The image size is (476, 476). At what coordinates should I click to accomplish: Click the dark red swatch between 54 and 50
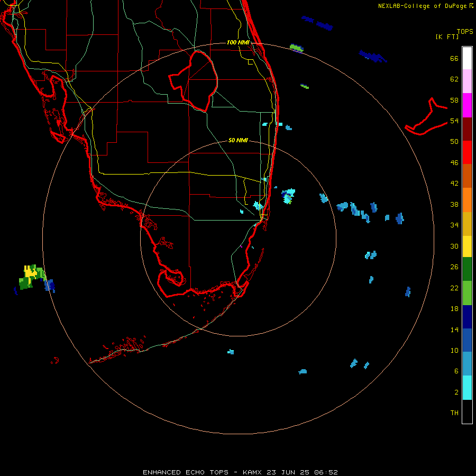(x=467, y=129)
